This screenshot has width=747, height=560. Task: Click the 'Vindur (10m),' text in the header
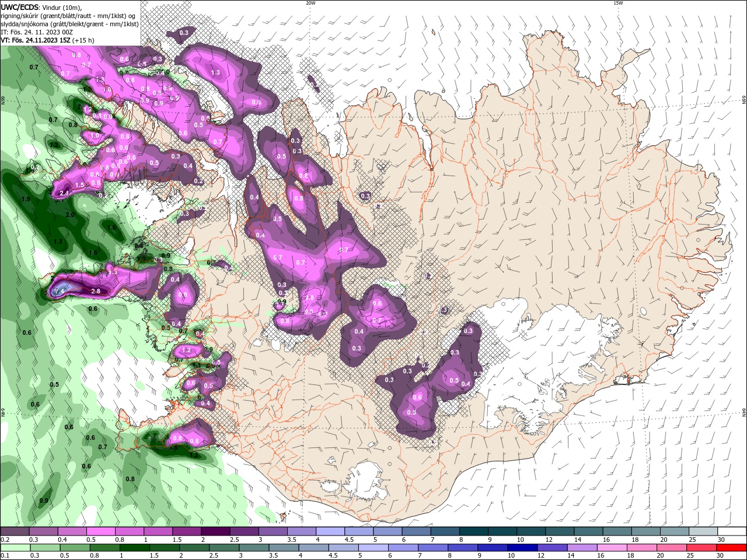tap(62, 7)
